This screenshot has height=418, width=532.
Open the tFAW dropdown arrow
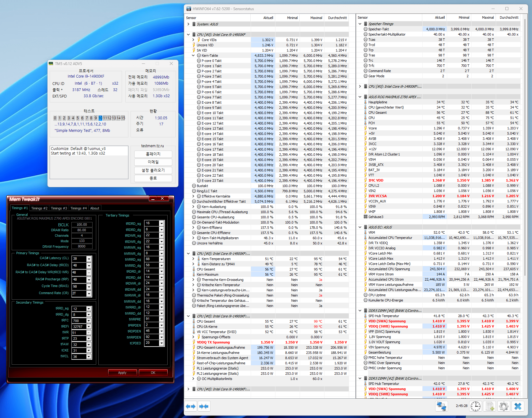(89, 345)
